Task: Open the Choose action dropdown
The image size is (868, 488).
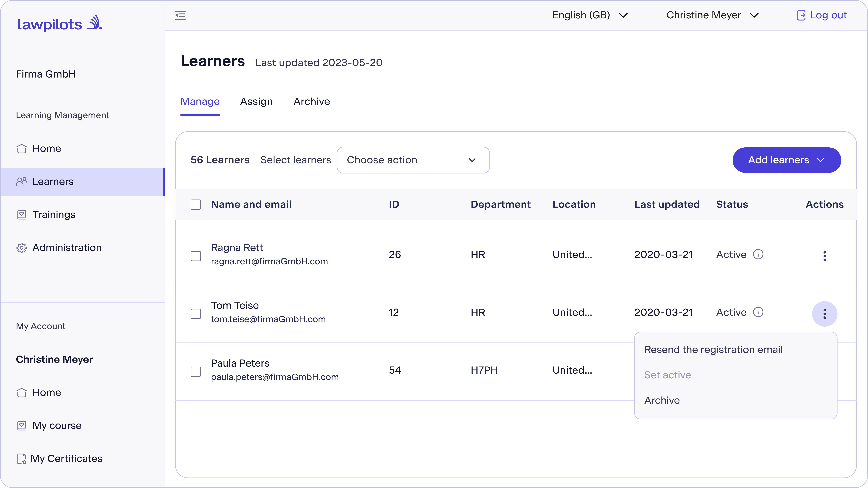Action: pos(413,160)
